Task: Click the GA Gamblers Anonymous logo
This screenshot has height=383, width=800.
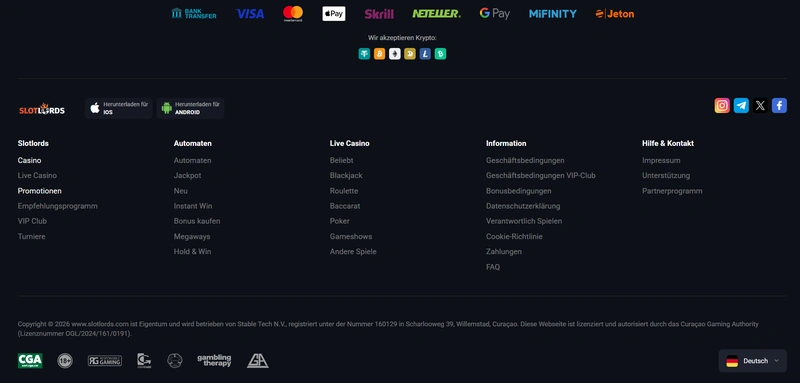Action: 258,361
